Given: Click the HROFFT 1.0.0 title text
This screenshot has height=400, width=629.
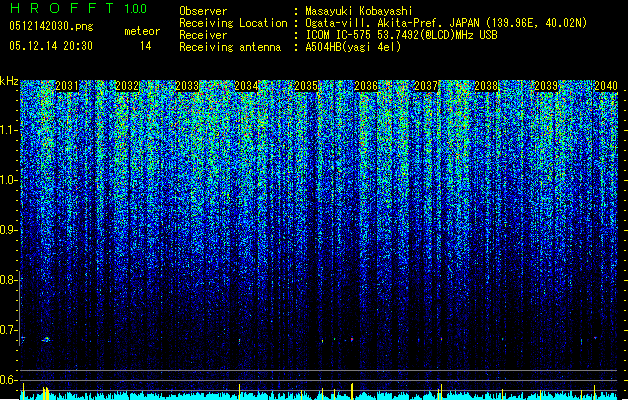Looking at the screenshot, I should [x=78, y=8].
